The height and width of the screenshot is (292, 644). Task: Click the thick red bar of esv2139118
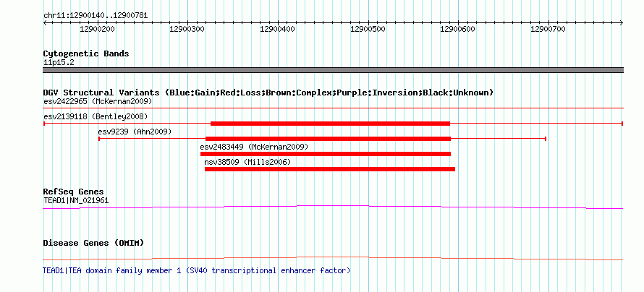[x=330, y=124]
